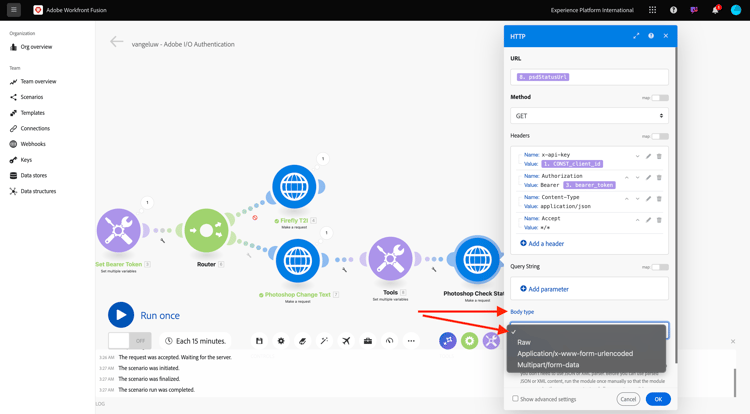Open the apps grid switcher
This screenshot has width=750, height=414.
coord(652,10)
